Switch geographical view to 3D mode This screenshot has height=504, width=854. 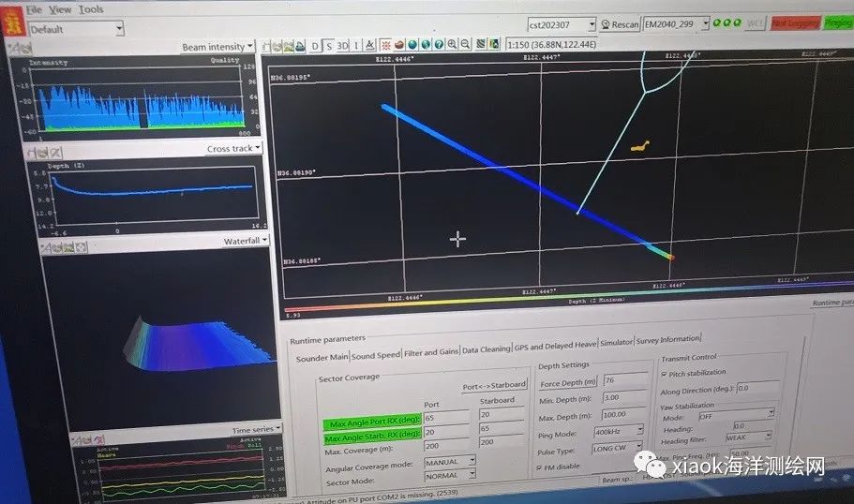click(342, 45)
